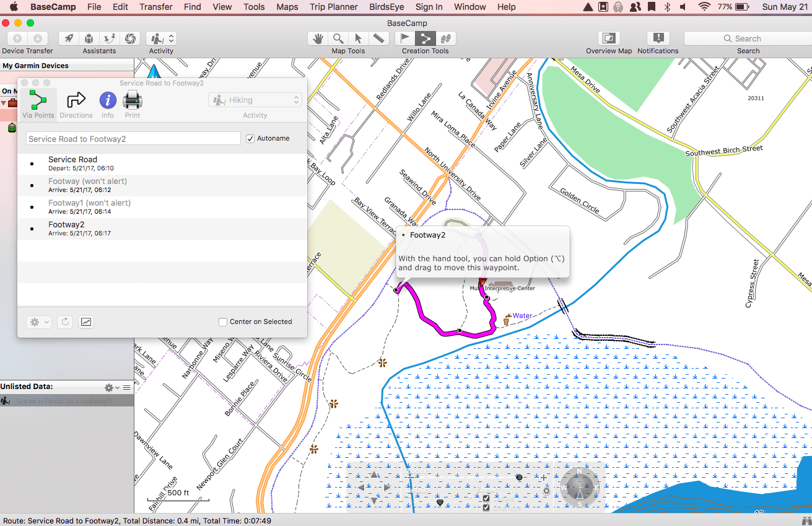
Task: Select the Zoom magnifier map tool
Action: pos(338,38)
